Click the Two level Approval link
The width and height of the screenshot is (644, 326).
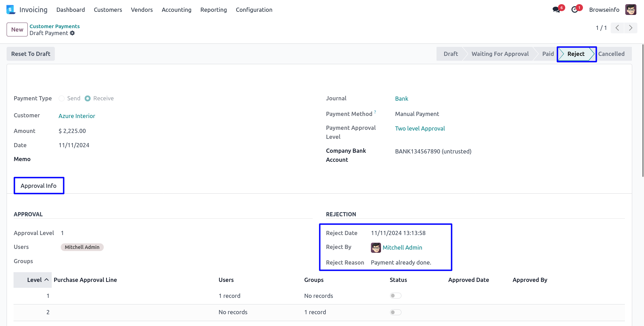coord(420,128)
